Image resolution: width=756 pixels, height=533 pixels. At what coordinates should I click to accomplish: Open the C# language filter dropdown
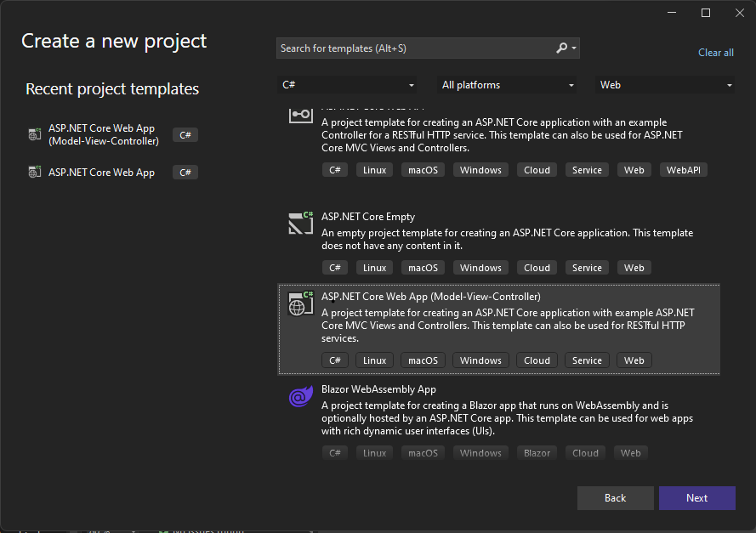349,85
